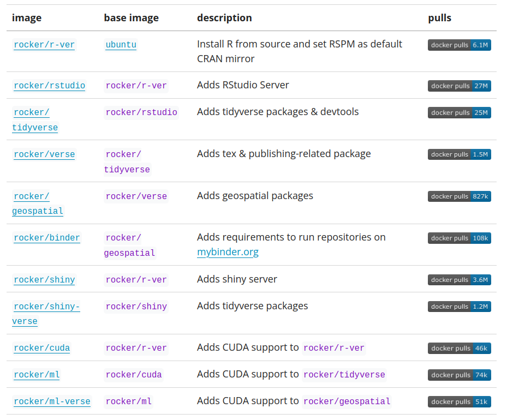The width and height of the screenshot is (507, 420).
Task: Follow the rocker/tidyverse image link
Action: point(35,120)
